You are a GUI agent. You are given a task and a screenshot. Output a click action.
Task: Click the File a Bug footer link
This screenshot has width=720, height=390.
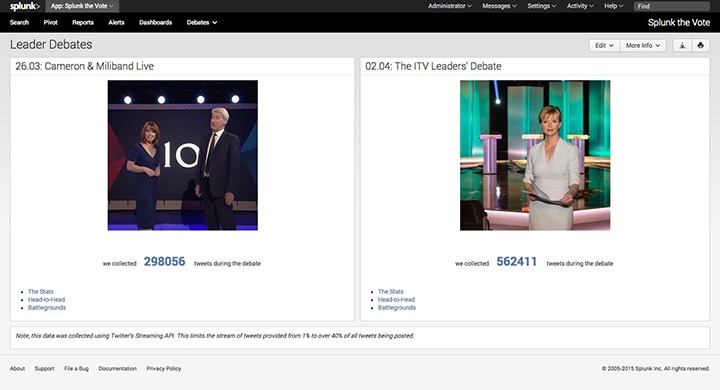coord(76,368)
